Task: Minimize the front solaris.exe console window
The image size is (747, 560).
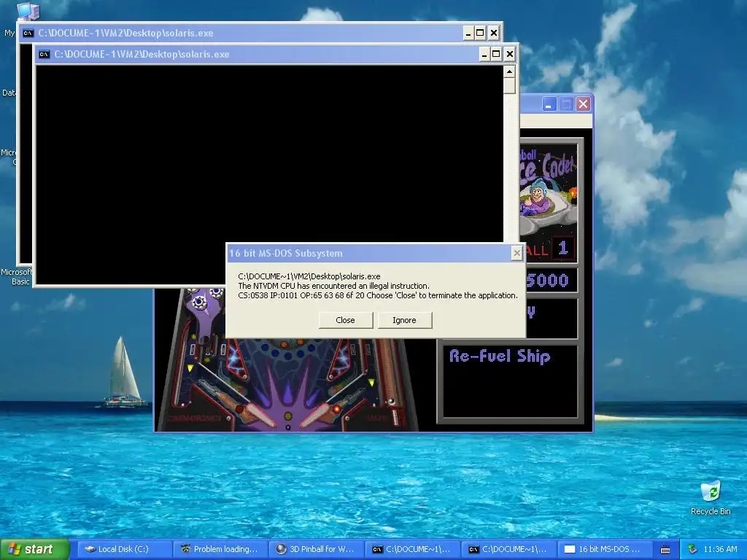Action: point(484,54)
